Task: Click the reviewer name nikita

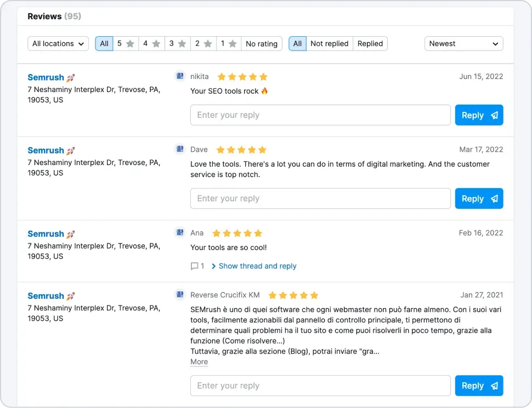Action: pos(200,77)
